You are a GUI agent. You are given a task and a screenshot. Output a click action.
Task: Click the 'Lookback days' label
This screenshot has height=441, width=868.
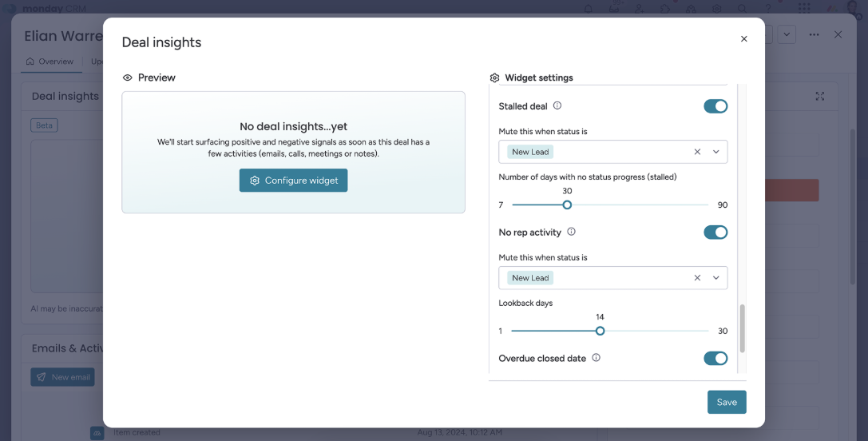point(526,303)
